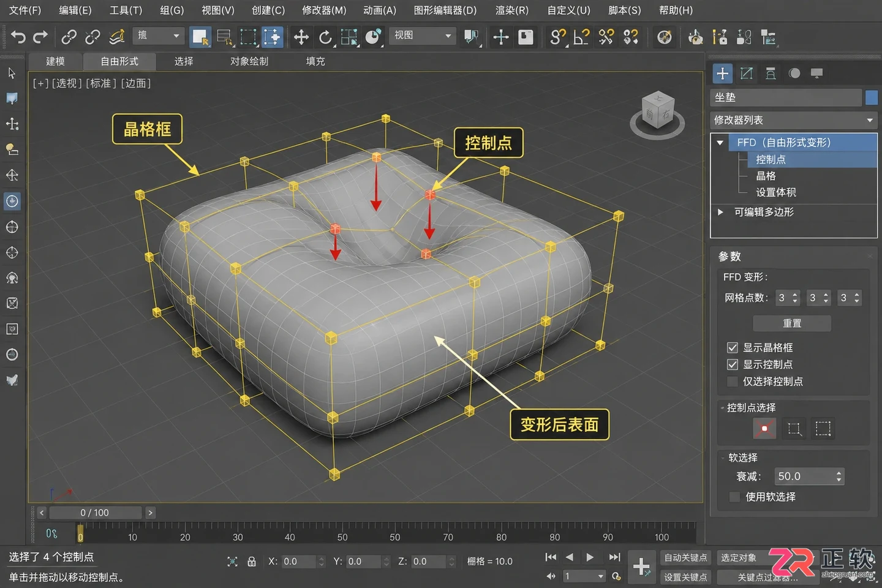Open the Modify panel tab icon
Image resolution: width=882 pixels, height=588 pixels.
point(746,73)
